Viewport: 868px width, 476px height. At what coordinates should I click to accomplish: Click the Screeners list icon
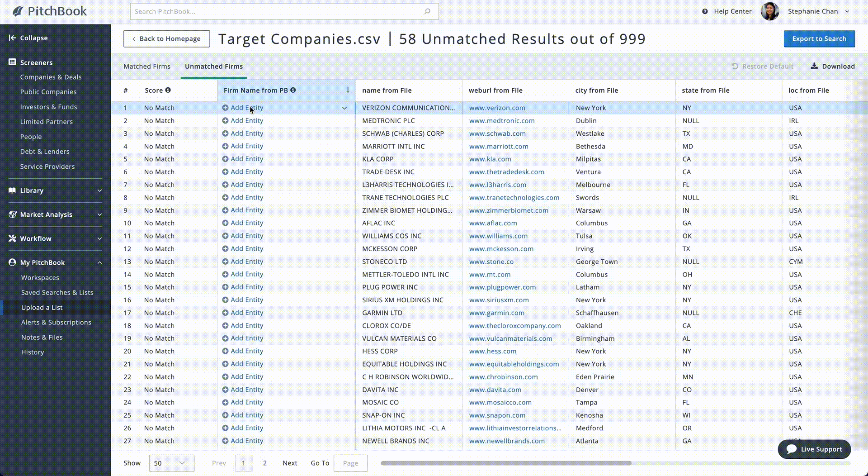coord(12,62)
